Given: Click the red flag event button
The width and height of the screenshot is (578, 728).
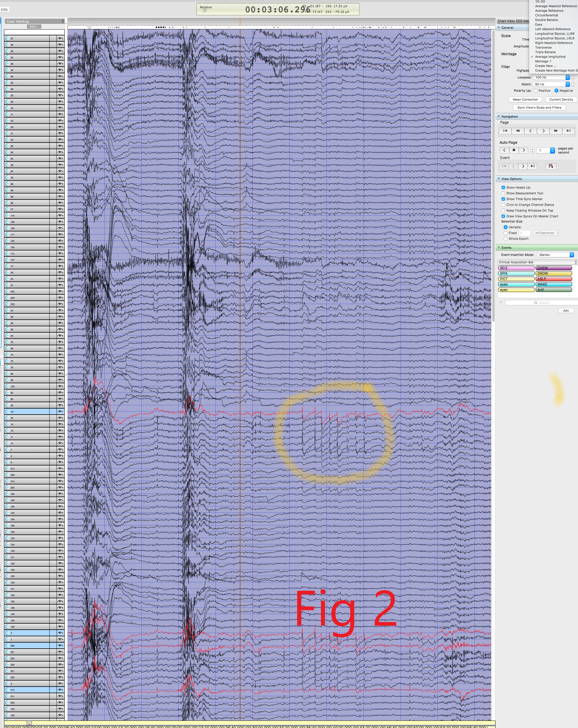Looking at the screenshot, I should (551, 166).
